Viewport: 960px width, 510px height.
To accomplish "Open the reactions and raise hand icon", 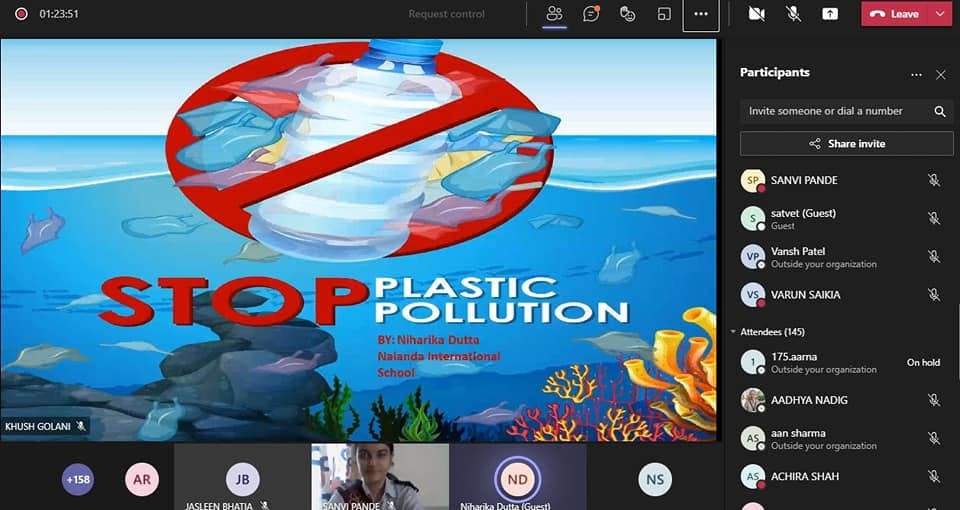I will click(x=628, y=14).
